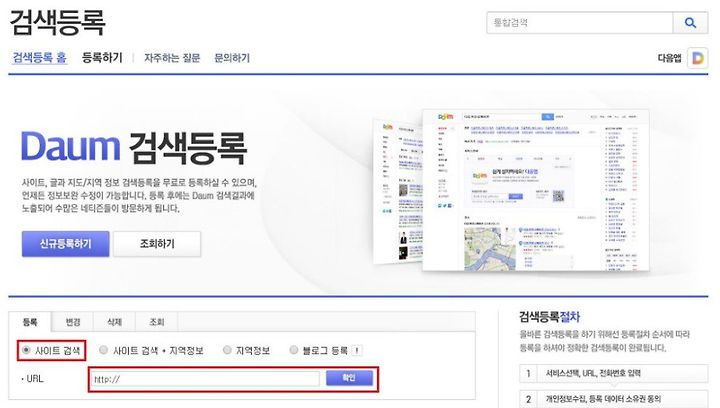Switch to the 조회 tab

(x=157, y=322)
